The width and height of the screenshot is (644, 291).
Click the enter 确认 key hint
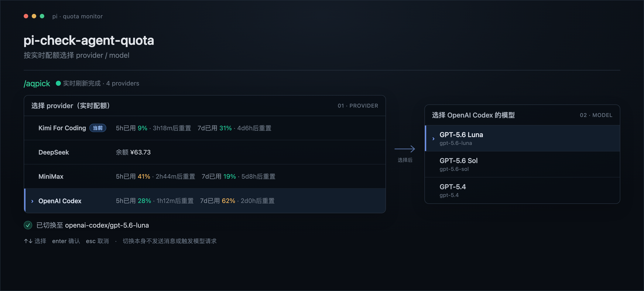click(66, 241)
